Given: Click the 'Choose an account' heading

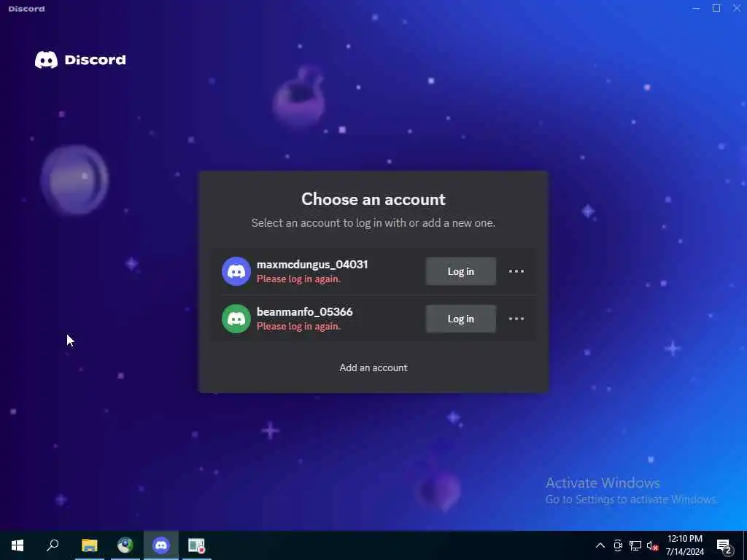Looking at the screenshot, I should (x=373, y=199).
